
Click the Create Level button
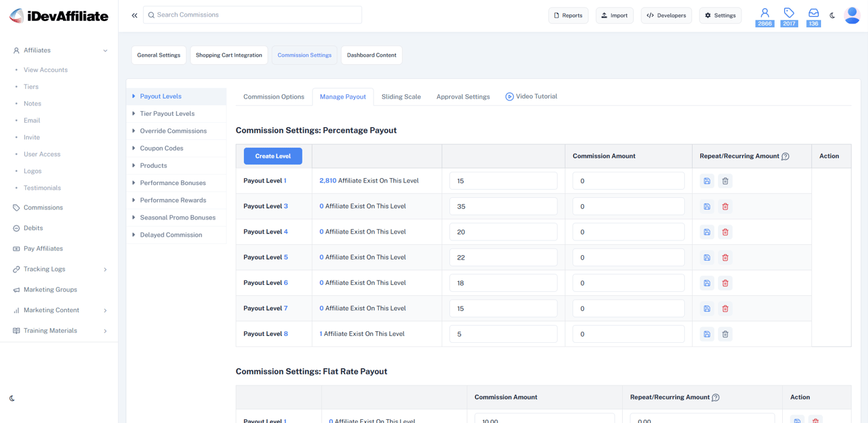[273, 156]
